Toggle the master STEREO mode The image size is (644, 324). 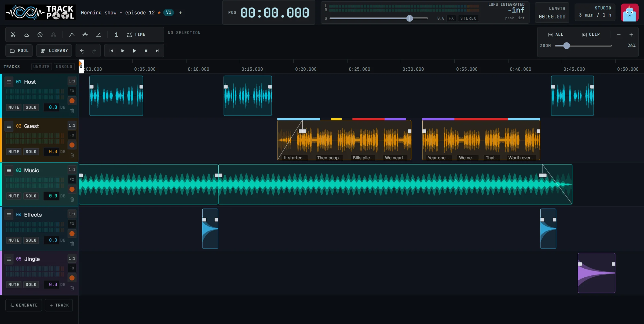pos(468,18)
